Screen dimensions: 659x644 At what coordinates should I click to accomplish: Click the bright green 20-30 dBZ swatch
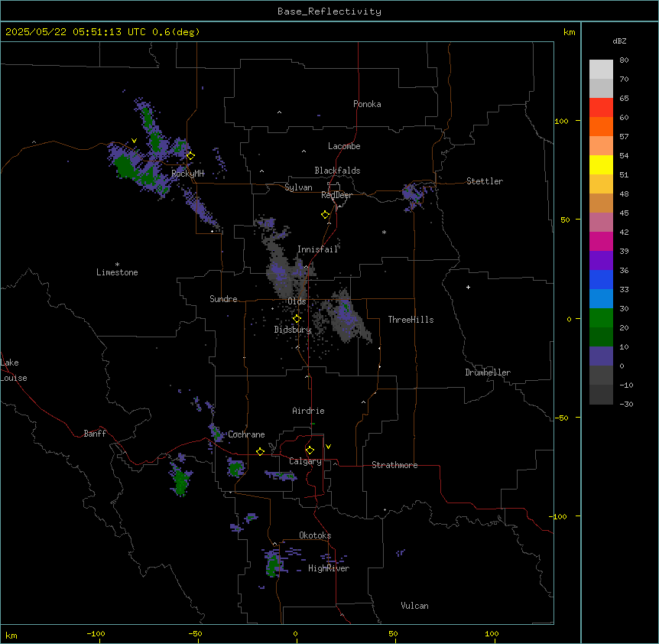tap(601, 318)
